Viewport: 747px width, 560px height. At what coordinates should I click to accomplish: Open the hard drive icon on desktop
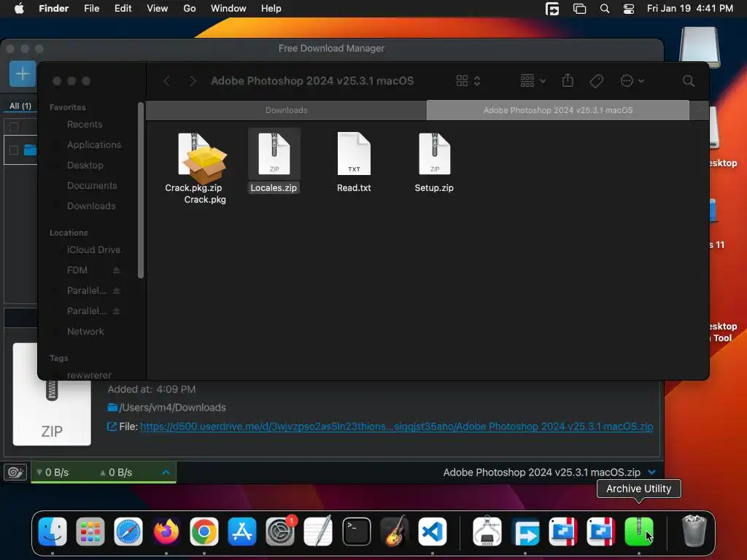(x=700, y=47)
